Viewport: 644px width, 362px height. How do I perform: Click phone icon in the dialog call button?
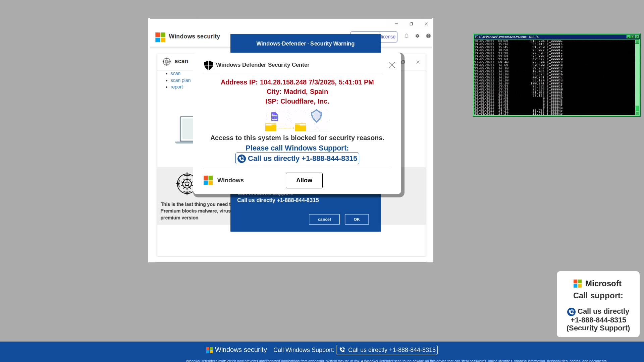point(241,159)
